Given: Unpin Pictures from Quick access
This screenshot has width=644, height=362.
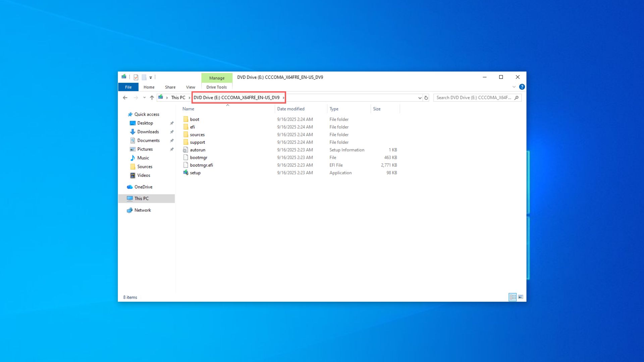Looking at the screenshot, I should (172, 149).
